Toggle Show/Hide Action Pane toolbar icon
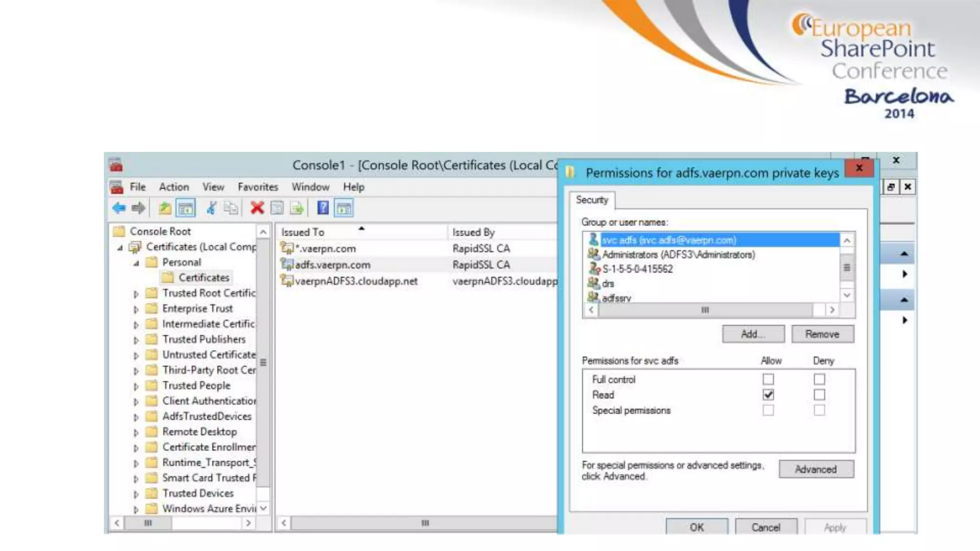980x551 pixels. click(x=344, y=208)
